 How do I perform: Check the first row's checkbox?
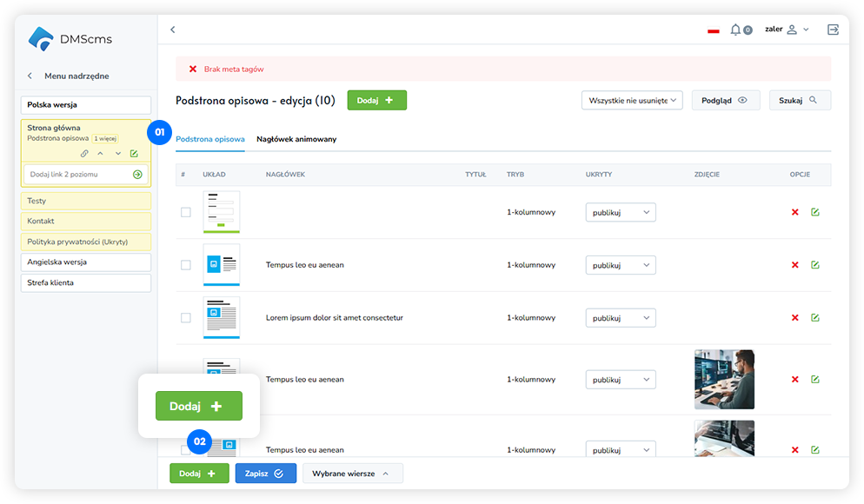185,212
